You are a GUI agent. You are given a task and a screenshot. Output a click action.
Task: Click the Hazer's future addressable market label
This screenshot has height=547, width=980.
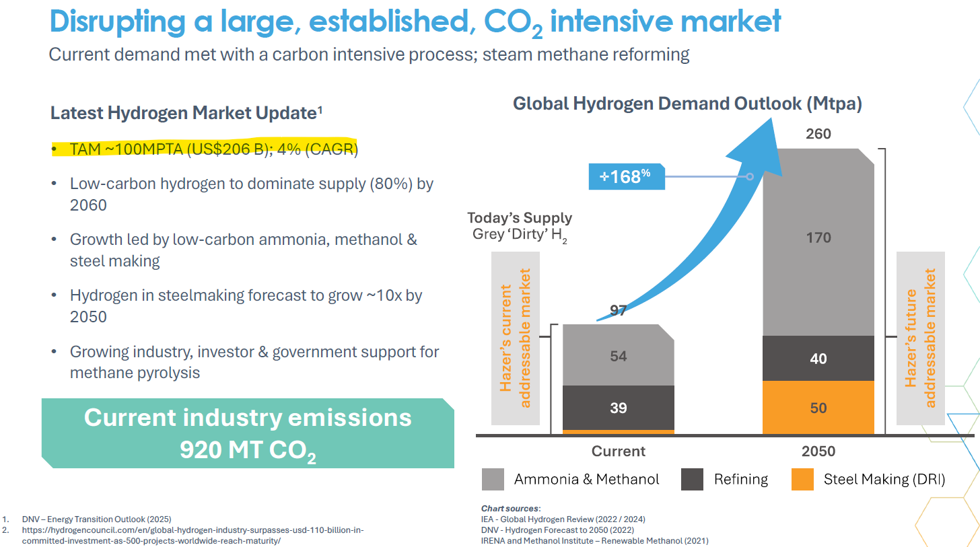click(x=921, y=338)
